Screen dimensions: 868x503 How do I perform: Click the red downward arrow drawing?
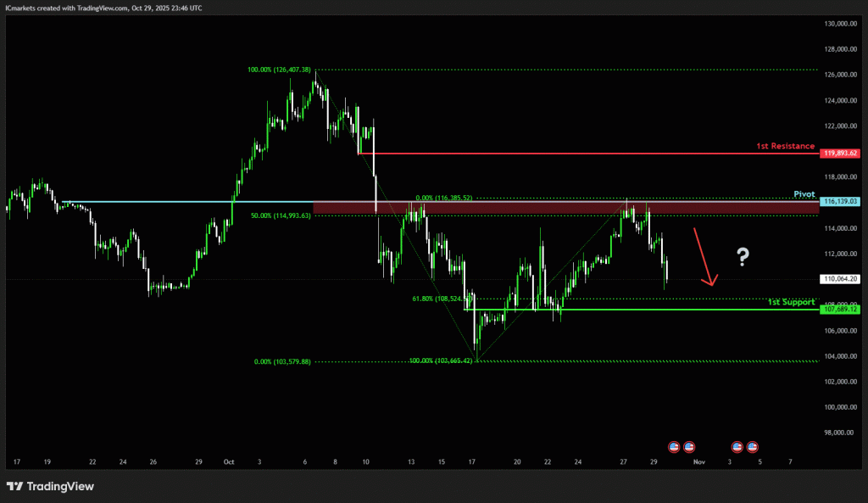click(704, 256)
